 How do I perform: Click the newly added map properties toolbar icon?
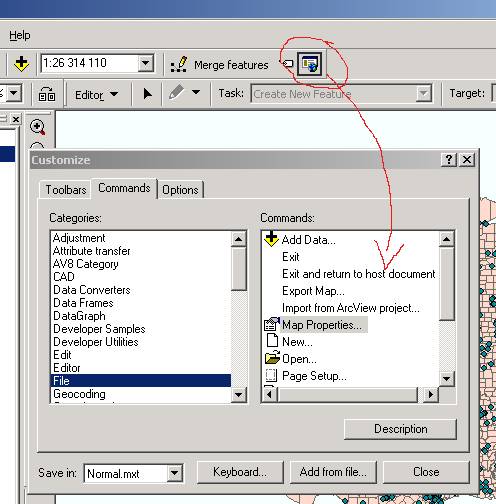(310, 64)
